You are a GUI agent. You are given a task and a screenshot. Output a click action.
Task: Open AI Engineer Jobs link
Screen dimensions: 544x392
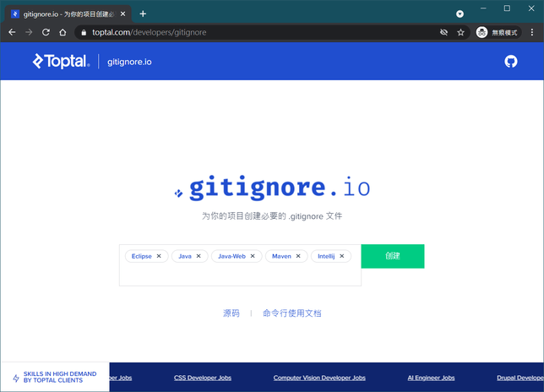click(431, 378)
